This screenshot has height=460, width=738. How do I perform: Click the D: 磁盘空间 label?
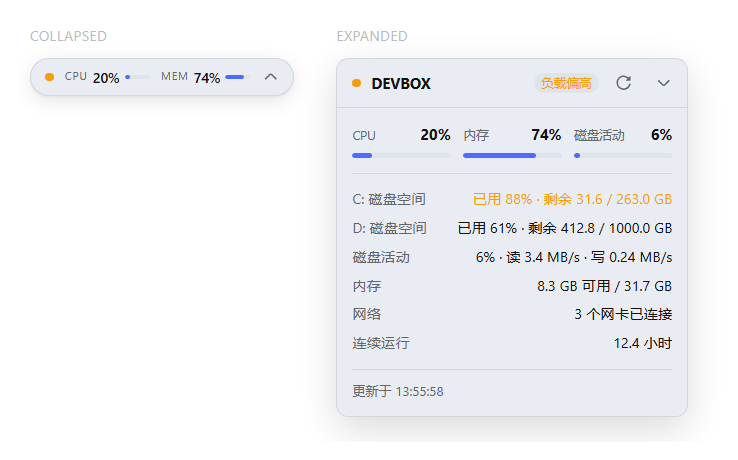click(x=389, y=228)
